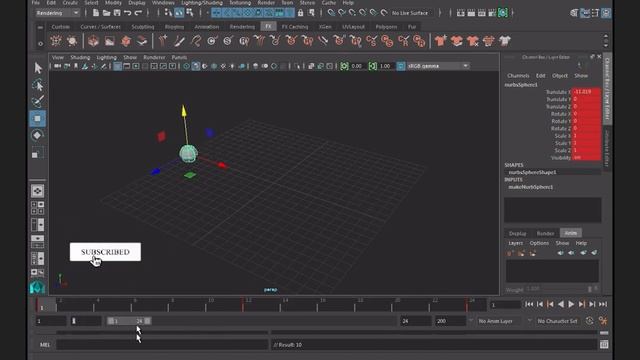Switch to the Polygons shelf tab
This screenshot has height=360, width=640.
[386, 27]
